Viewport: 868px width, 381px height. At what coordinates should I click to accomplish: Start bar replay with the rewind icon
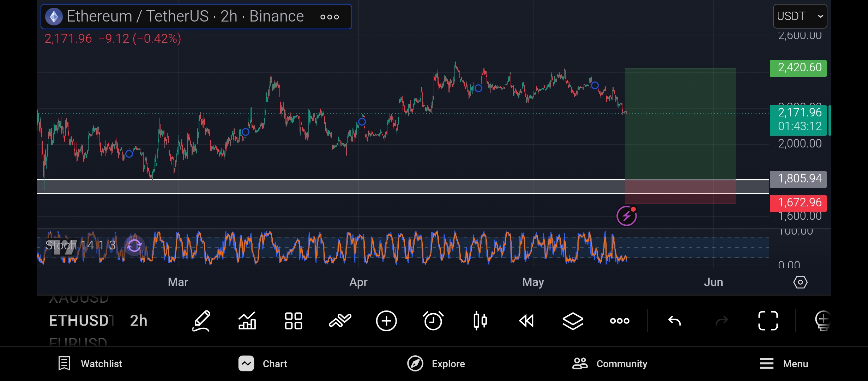pos(526,321)
